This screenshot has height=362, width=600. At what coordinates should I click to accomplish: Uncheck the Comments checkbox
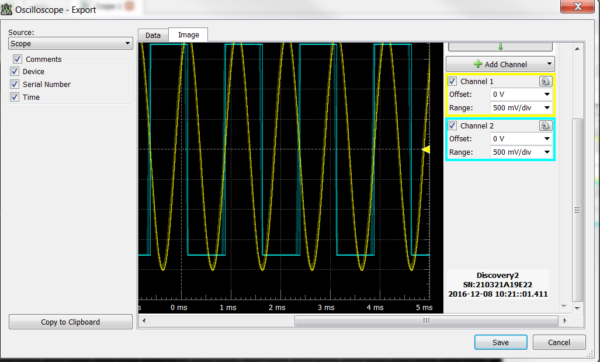pos(17,59)
